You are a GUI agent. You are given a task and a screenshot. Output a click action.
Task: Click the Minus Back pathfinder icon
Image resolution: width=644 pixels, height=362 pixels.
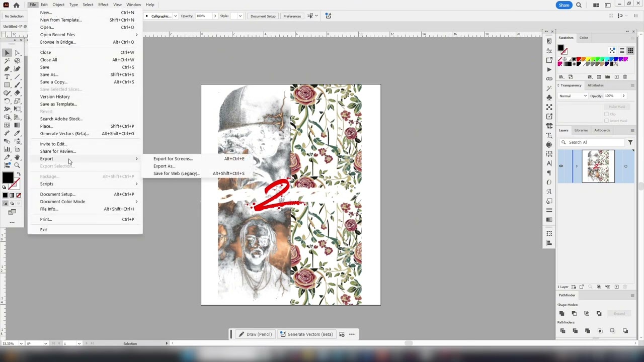pyautogui.click(x=625, y=331)
